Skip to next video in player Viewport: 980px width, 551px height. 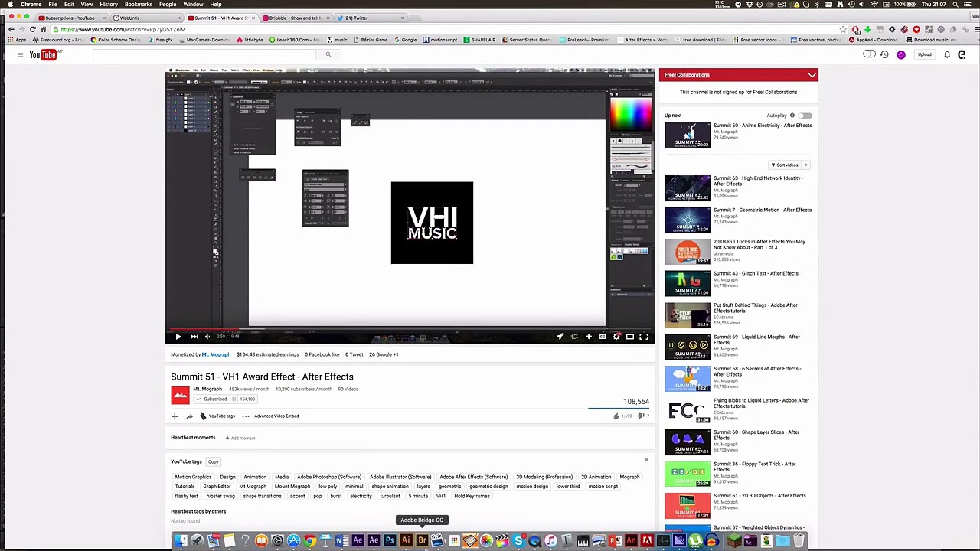[x=194, y=337]
